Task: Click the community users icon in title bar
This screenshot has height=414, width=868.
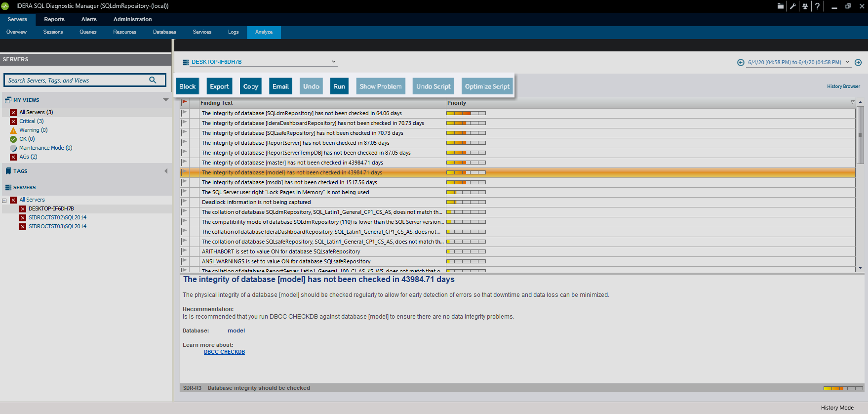Action: pyautogui.click(x=805, y=6)
